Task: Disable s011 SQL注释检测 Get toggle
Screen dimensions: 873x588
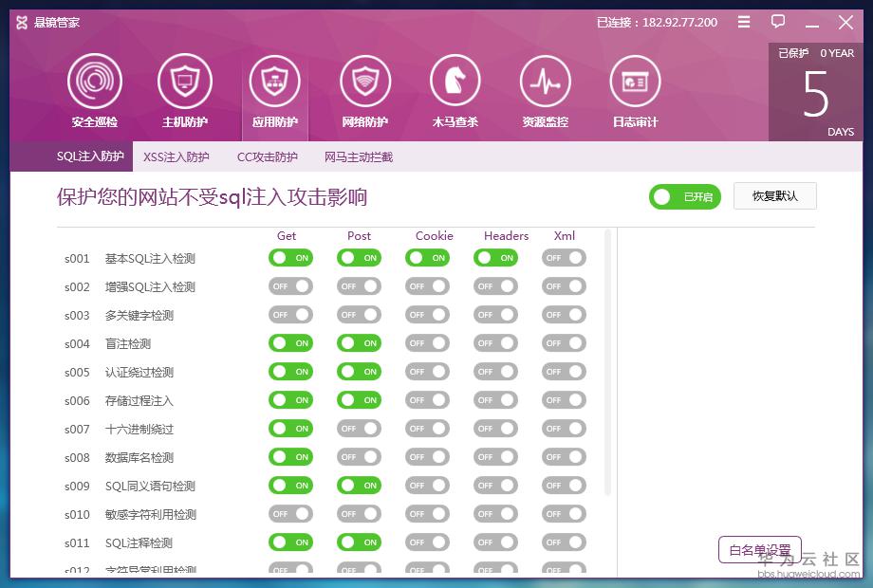Action: click(290, 542)
